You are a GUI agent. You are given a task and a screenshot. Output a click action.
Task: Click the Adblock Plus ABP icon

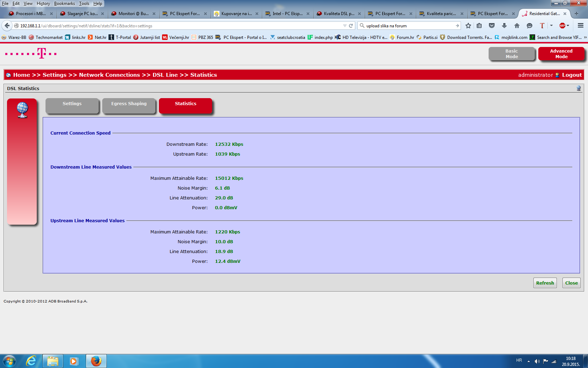click(x=562, y=26)
